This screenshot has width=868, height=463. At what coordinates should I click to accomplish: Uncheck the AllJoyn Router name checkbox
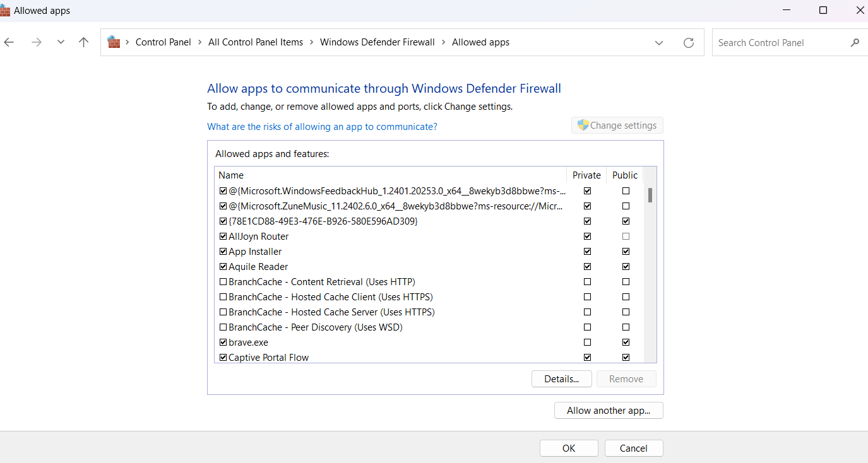pos(223,237)
